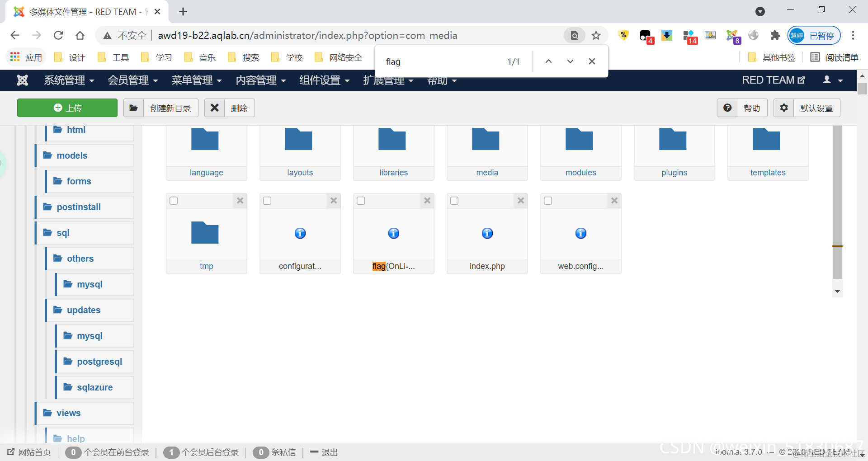Open the tmp folder icon

click(205, 233)
